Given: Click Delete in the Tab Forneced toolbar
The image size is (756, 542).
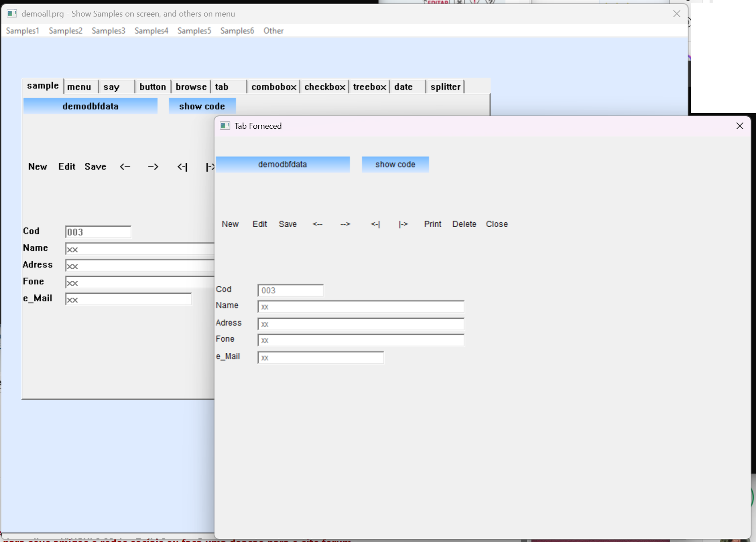Looking at the screenshot, I should [x=464, y=224].
